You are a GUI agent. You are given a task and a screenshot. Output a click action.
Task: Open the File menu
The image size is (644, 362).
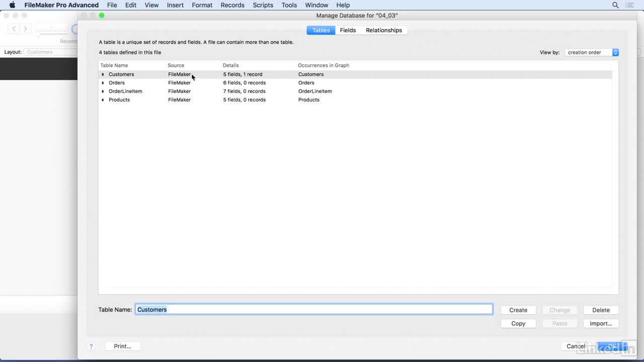click(x=112, y=5)
